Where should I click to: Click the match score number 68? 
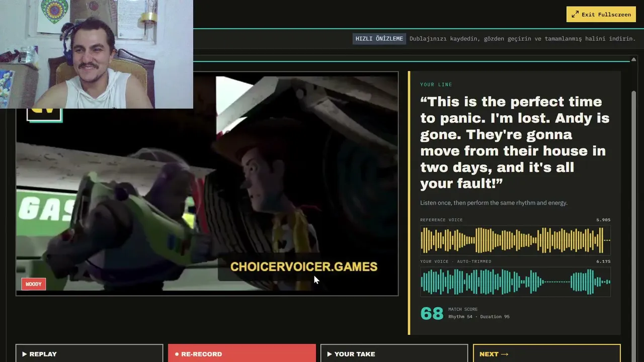point(432,313)
